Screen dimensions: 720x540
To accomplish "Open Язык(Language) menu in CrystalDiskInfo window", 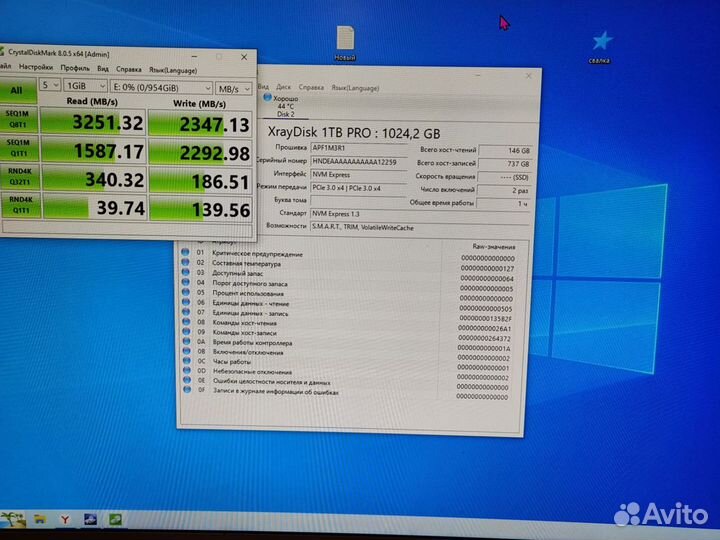I will (x=355, y=88).
